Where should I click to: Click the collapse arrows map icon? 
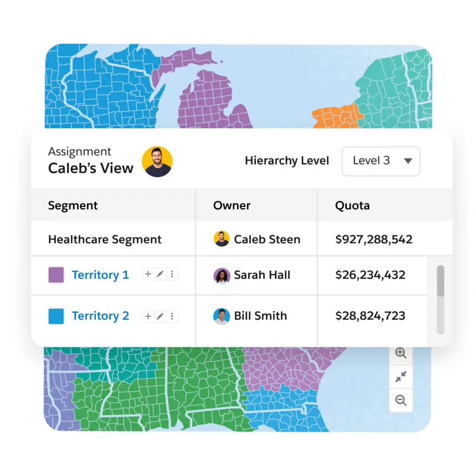click(x=401, y=377)
